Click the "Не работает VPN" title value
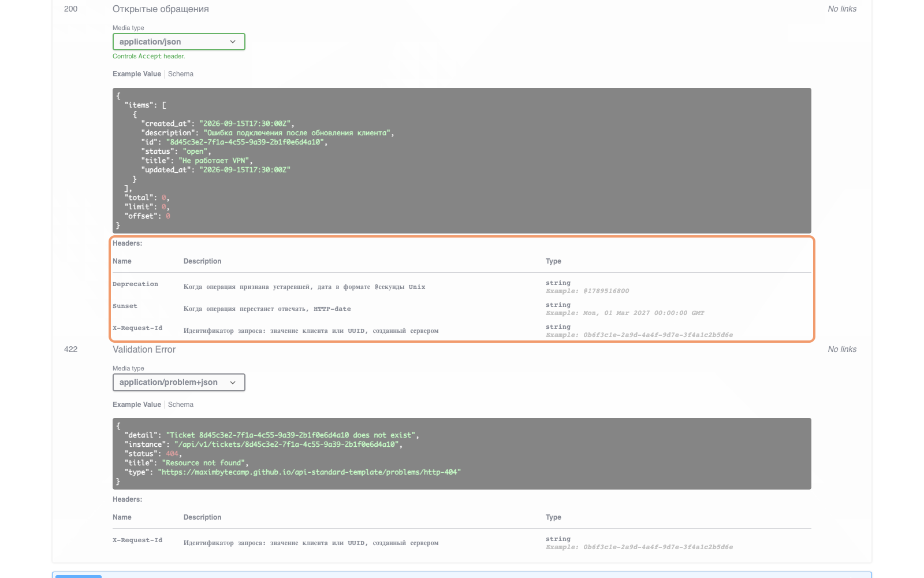The image size is (924, 578). [214, 161]
